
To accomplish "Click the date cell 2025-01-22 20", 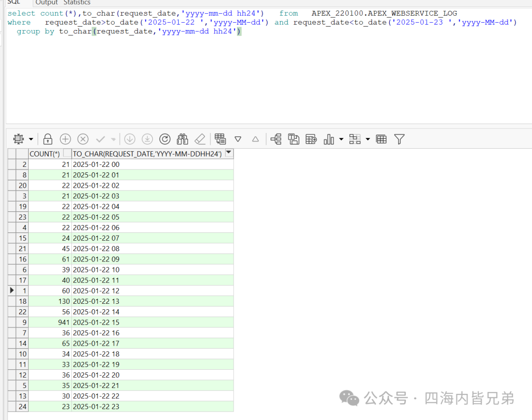I will click(x=153, y=375).
